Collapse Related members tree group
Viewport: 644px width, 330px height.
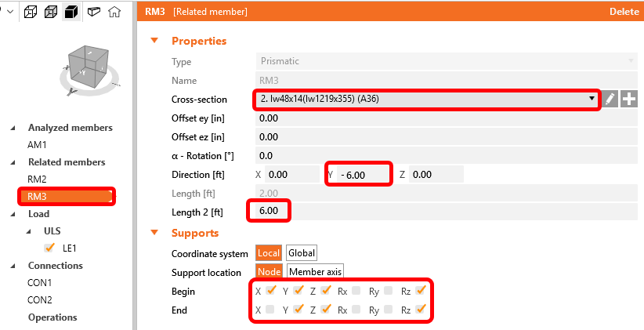(x=13, y=163)
